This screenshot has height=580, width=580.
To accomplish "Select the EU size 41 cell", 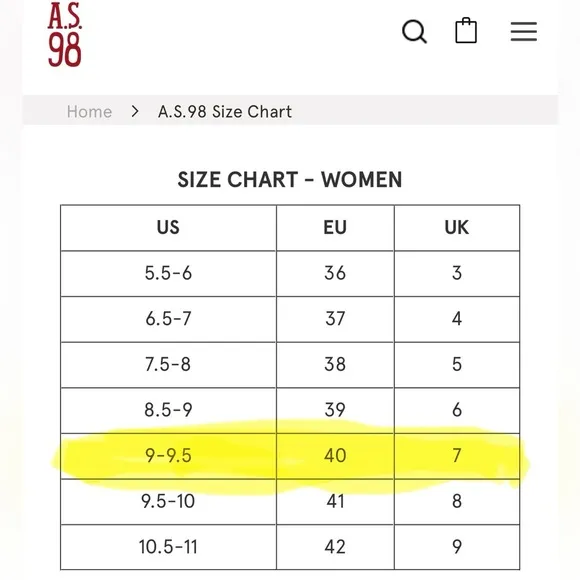I will tap(335, 502).
